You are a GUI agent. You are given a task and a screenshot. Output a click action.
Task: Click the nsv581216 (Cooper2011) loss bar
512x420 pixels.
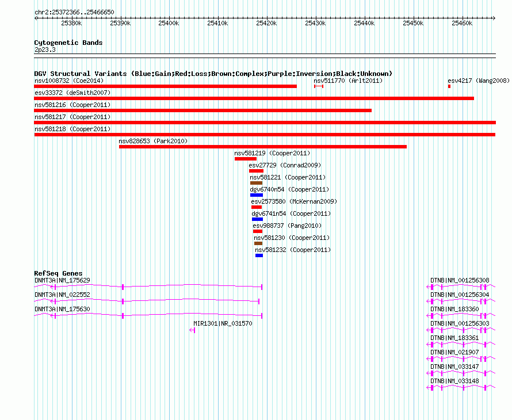202,110
